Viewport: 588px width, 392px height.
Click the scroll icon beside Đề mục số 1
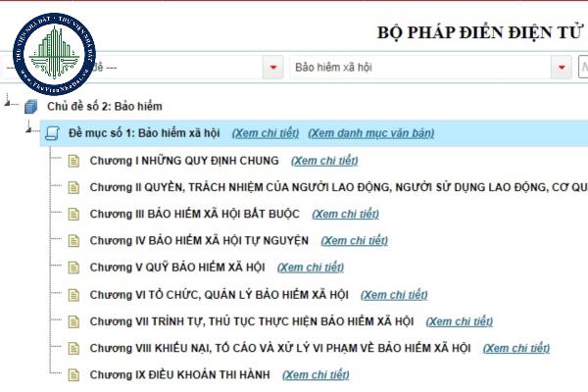(52, 133)
